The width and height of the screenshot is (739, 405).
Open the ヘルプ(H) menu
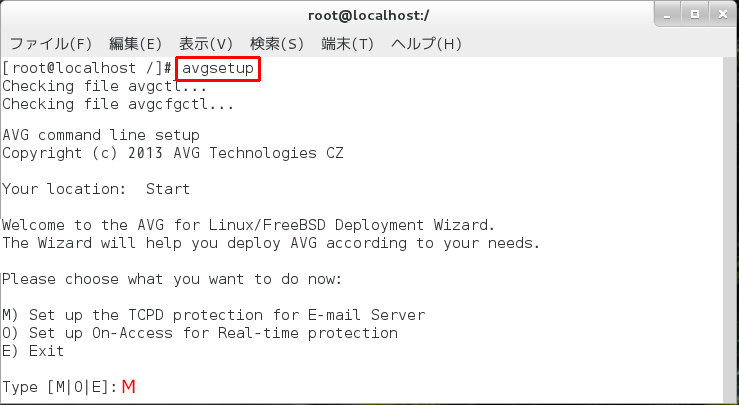point(426,44)
